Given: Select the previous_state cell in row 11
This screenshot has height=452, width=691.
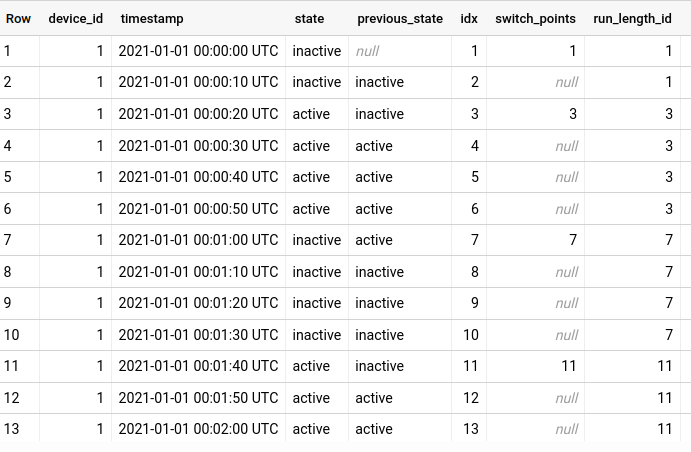Looking at the screenshot, I should [x=380, y=366].
